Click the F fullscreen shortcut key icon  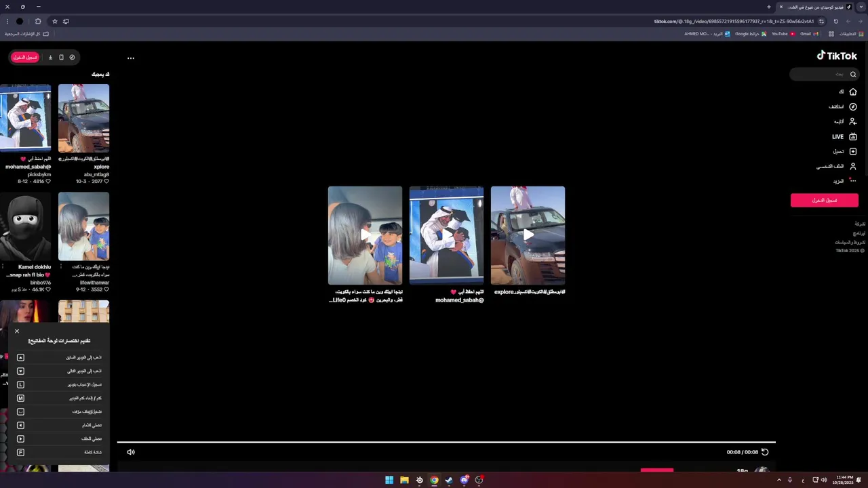[20, 452]
